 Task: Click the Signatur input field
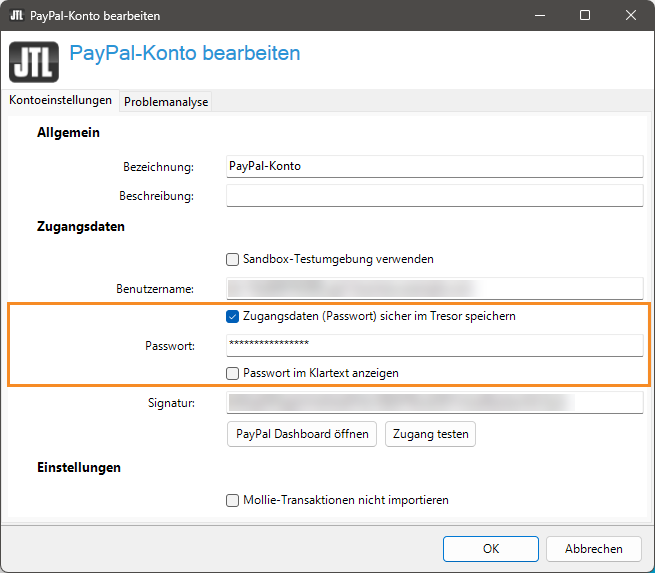pyautogui.click(x=434, y=402)
